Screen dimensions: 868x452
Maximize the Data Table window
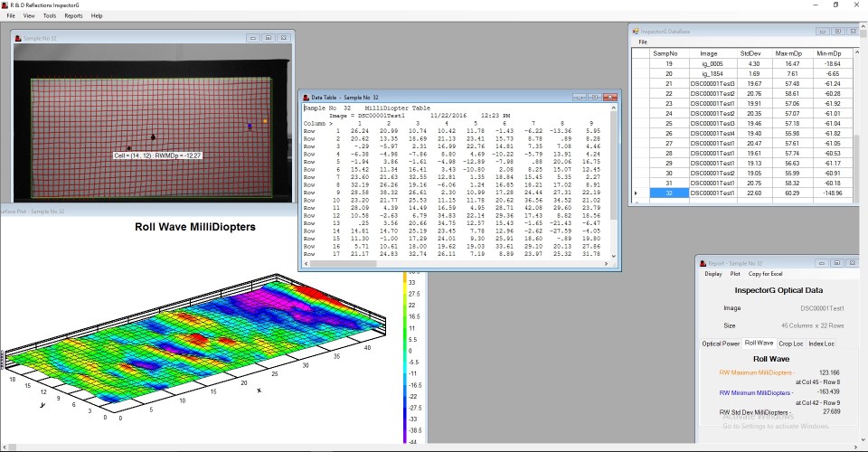pos(596,97)
